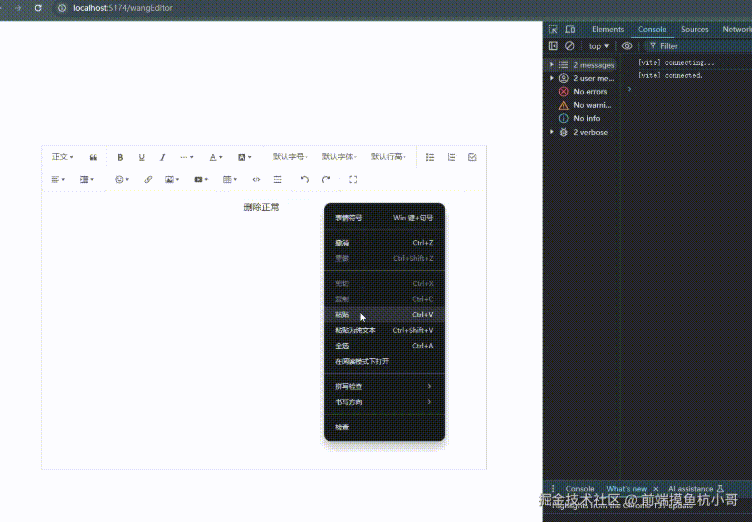Image resolution: width=752 pixels, height=522 pixels.
Task: Open the drawer Console tab at the bottom
Action: [580, 489]
